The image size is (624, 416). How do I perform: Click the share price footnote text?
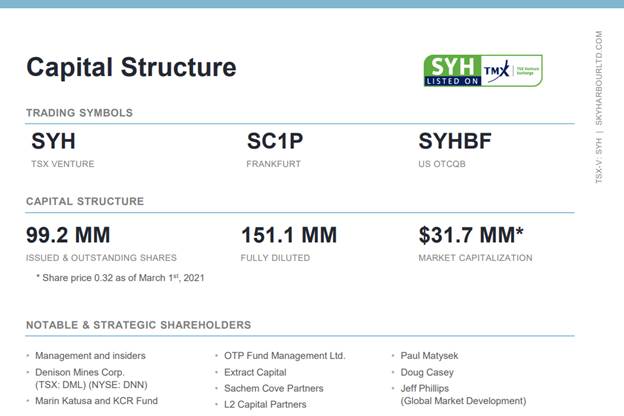point(119,276)
